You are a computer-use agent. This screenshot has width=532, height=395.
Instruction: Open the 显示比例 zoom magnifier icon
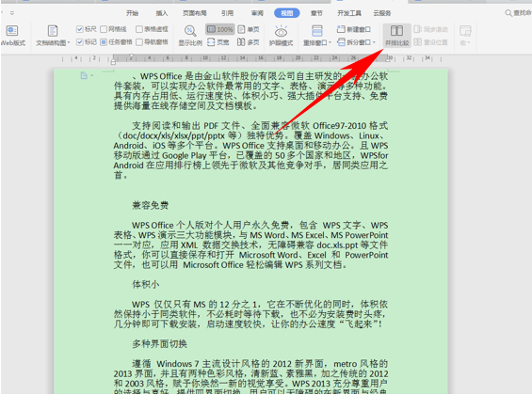(190, 35)
